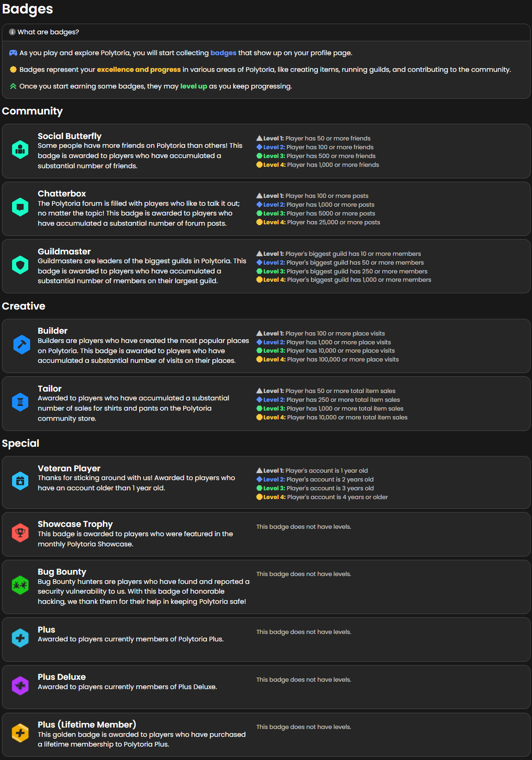The image size is (532, 760).
Task: Click the Level 1 triangle marker on Guildmaster
Action: tap(260, 253)
